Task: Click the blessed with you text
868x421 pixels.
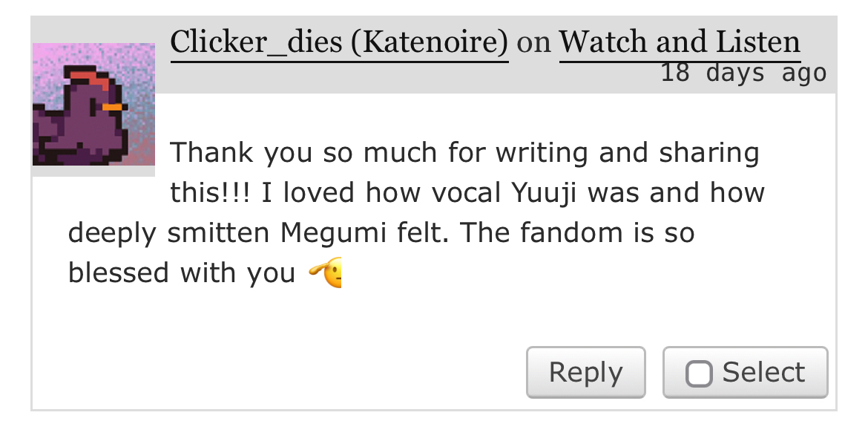Action: pos(182,273)
